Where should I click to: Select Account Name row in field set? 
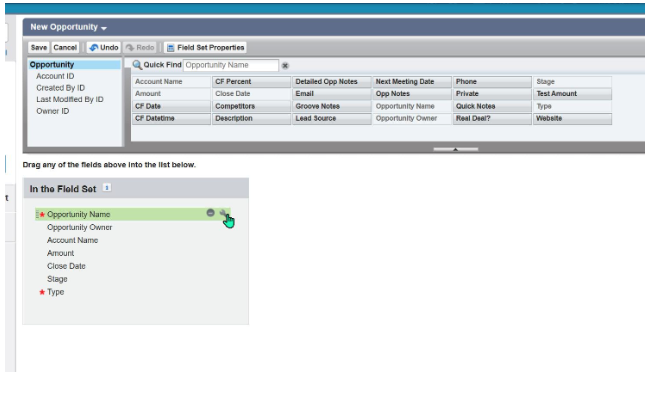tap(133, 240)
